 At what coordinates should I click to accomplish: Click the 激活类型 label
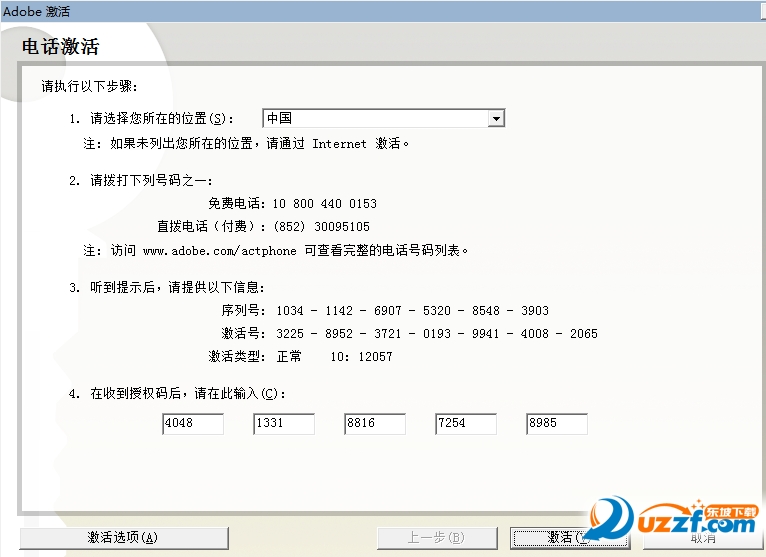(x=237, y=357)
